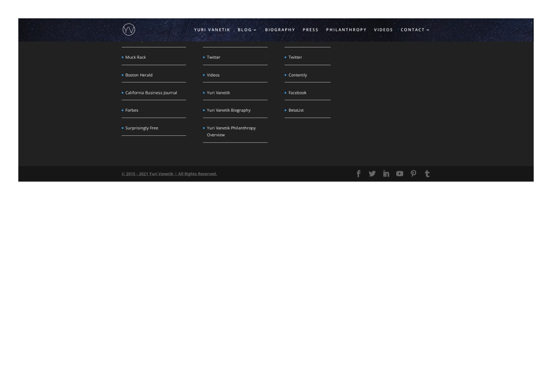Follow the Boston Herald link
This screenshot has height=392, width=552.
coord(139,75)
